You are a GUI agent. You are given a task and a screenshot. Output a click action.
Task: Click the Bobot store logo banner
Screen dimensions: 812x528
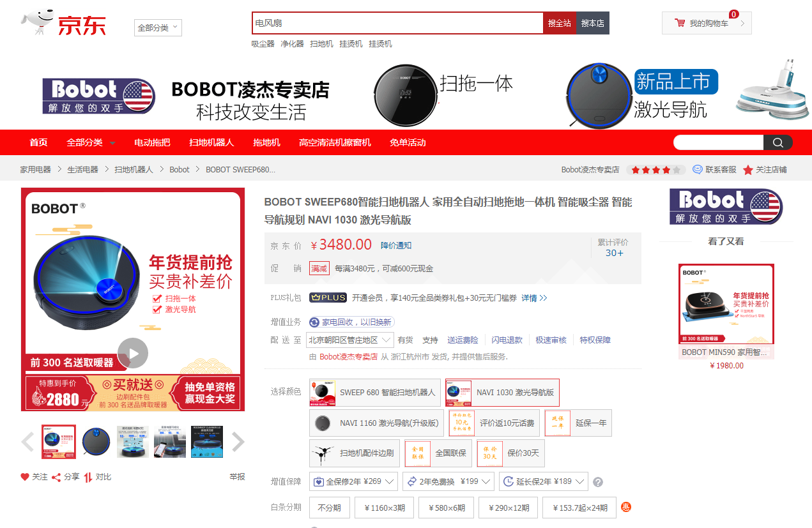tap(99, 96)
